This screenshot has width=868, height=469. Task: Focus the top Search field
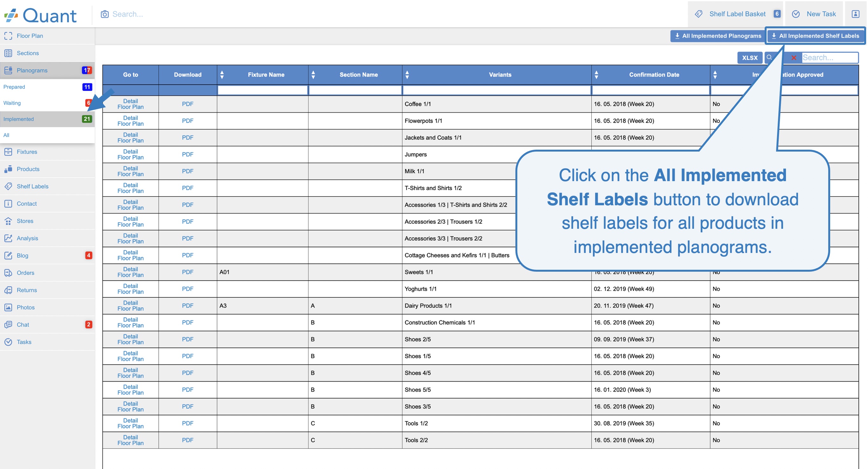point(128,14)
